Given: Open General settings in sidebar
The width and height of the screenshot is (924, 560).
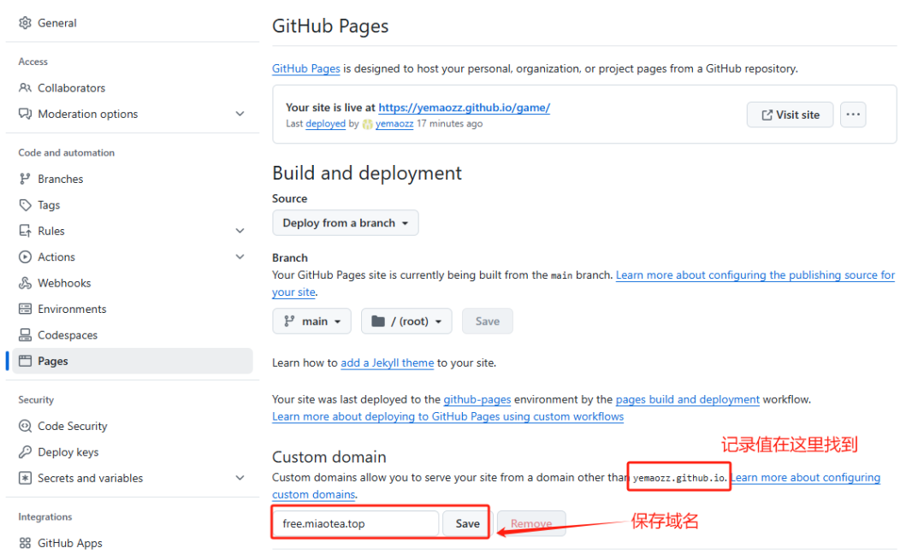Looking at the screenshot, I should click(56, 23).
